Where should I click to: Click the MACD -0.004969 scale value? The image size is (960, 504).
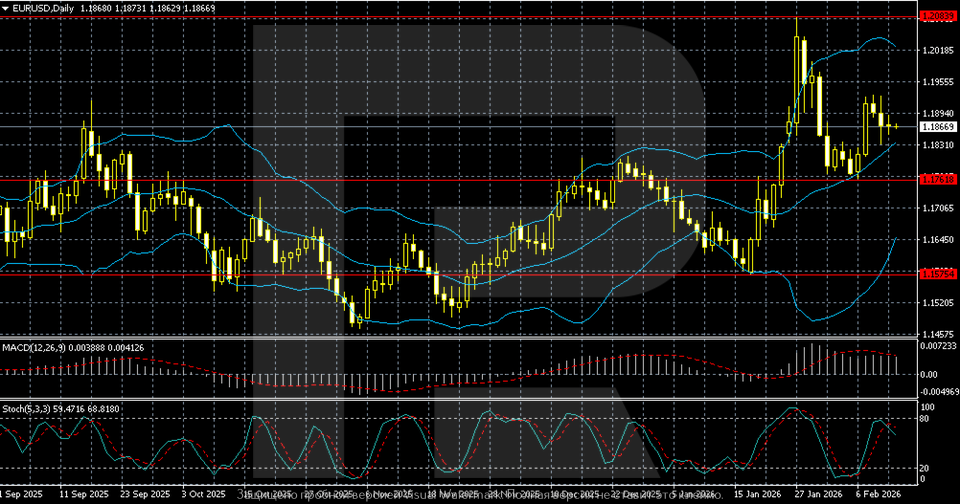[x=937, y=391]
